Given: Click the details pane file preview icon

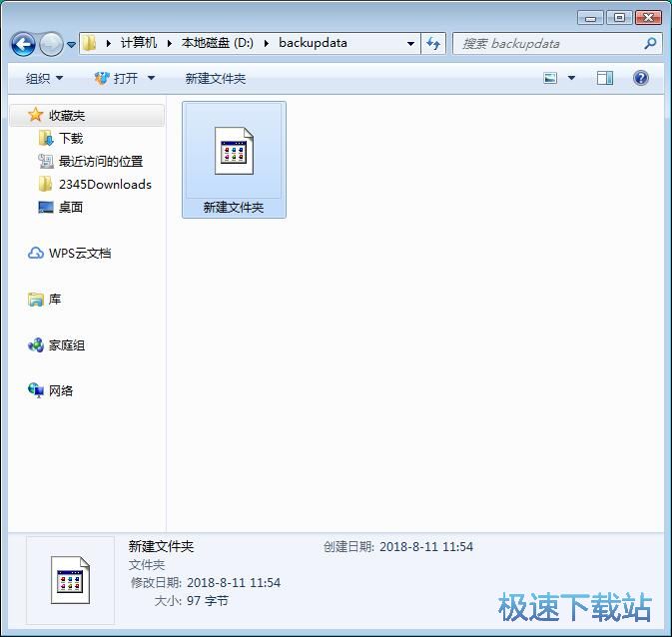Looking at the screenshot, I should click(70, 580).
